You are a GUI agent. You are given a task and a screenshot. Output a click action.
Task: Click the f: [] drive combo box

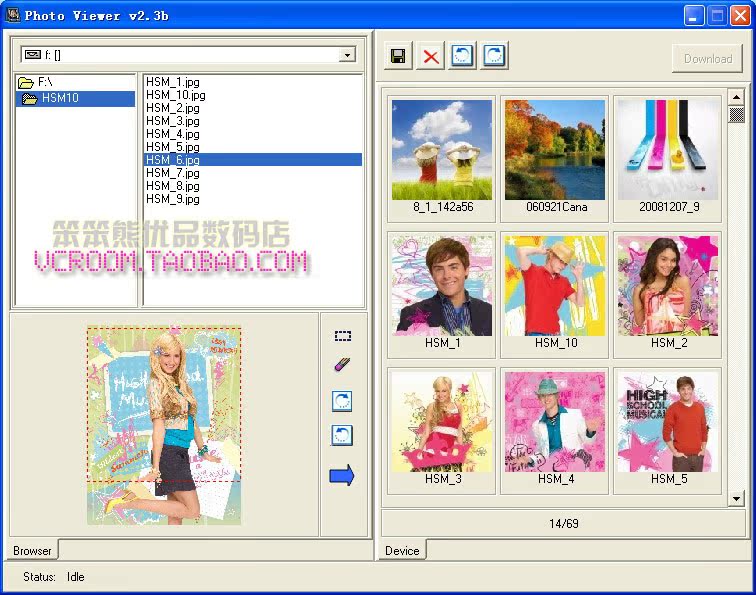pyautogui.click(x=189, y=54)
